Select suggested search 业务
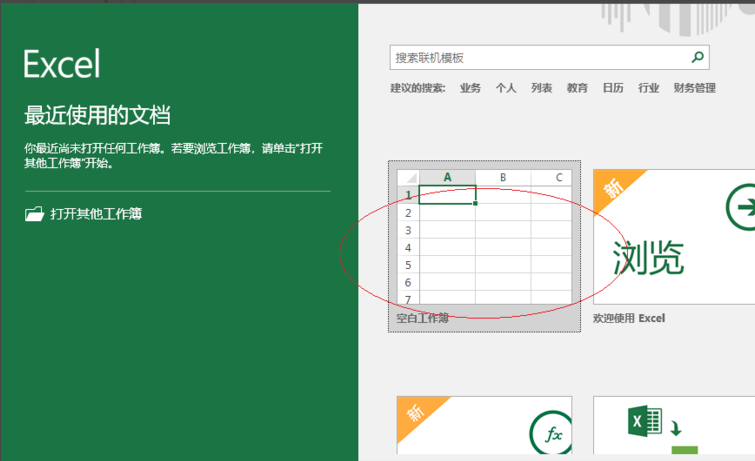The width and height of the screenshot is (755, 461). coord(470,88)
